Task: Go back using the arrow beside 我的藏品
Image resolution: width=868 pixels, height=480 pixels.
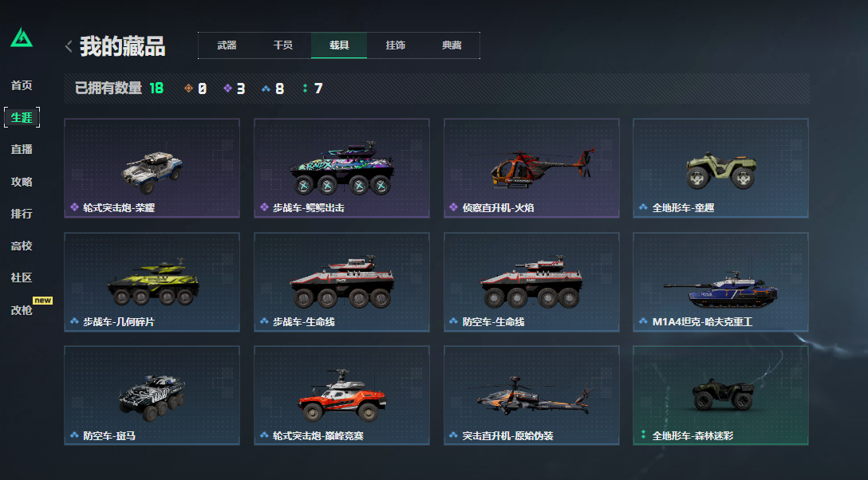Action: (69, 46)
